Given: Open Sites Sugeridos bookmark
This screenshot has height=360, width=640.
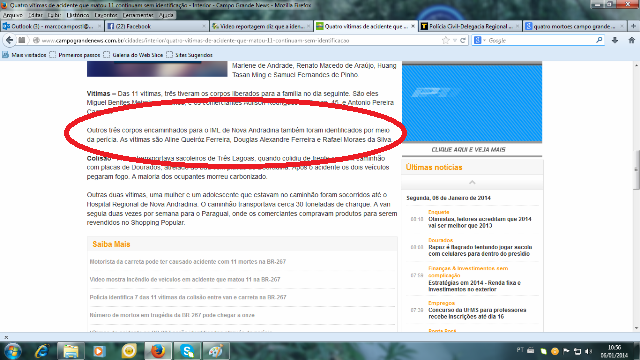Looking at the screenshot, I should coord(190,55).
